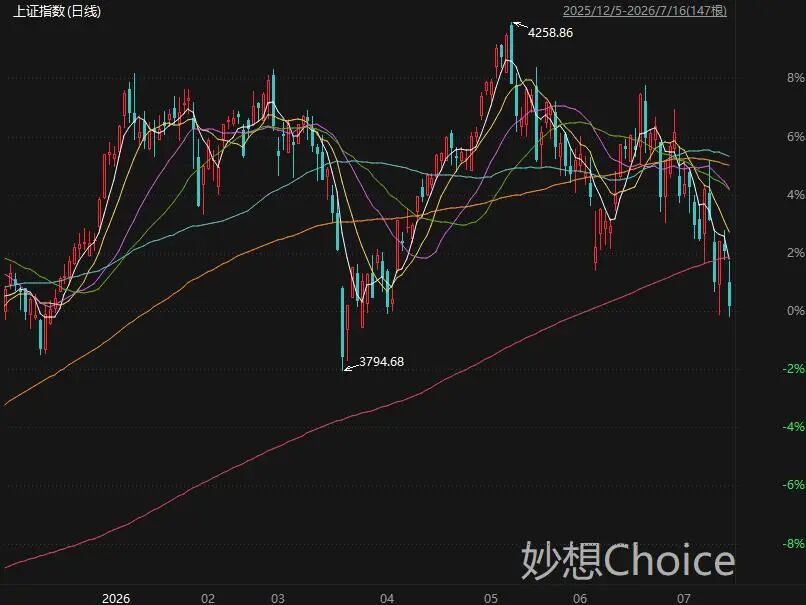
Task: Select the arrow marker next to 4258.86
Action: pos(520,25)
